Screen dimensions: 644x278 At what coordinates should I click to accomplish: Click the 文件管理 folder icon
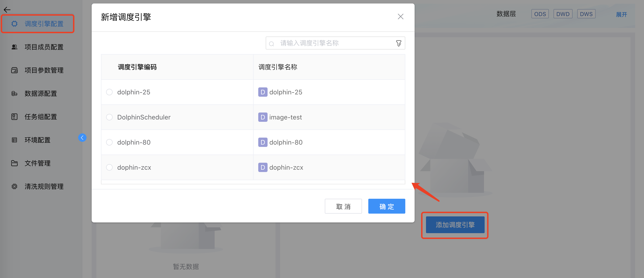point(14,163)
